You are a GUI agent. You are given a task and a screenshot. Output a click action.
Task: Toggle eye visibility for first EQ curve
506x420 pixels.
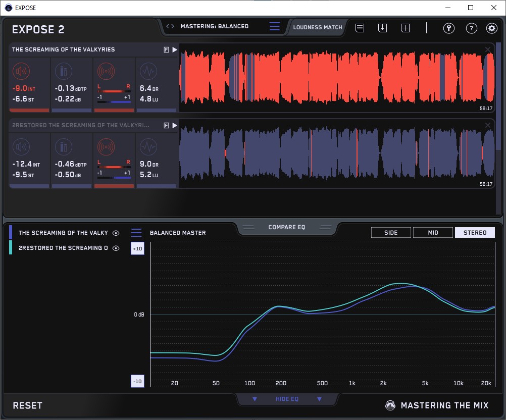(116, 233)
